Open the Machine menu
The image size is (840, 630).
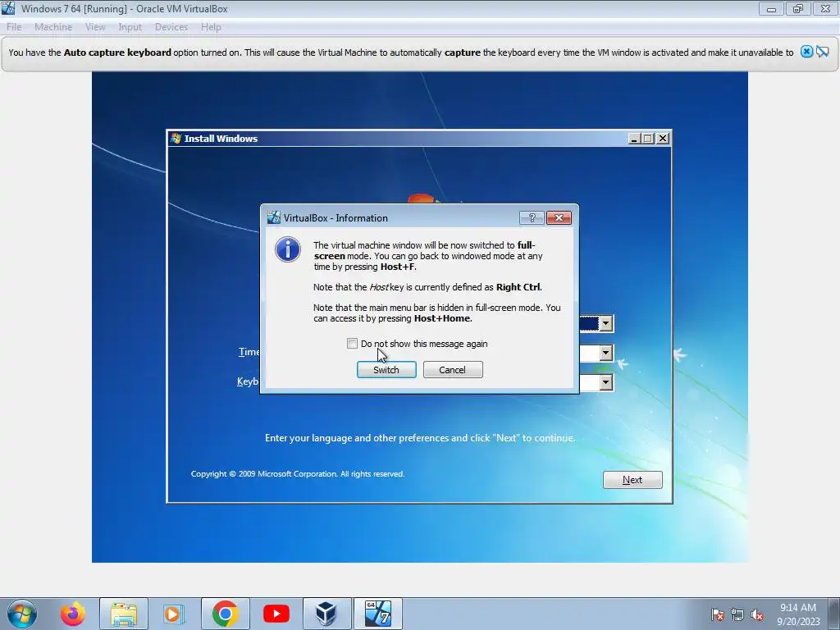[x=53, y=27]
